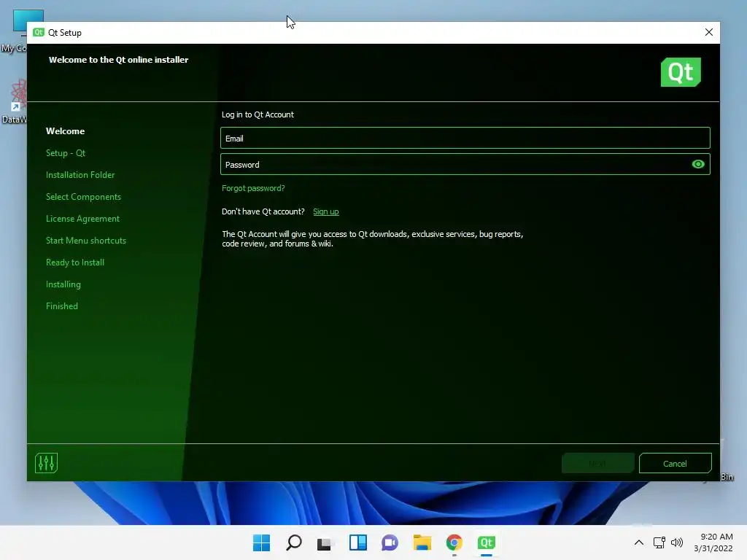747x560 pixels.
Task: Focus the Email input field
Action: 465,138
